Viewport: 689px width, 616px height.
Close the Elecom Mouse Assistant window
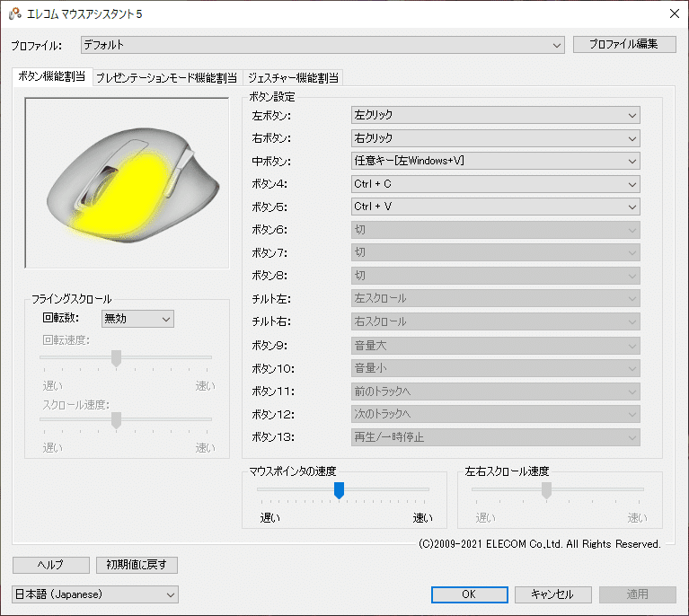(674, 13)
